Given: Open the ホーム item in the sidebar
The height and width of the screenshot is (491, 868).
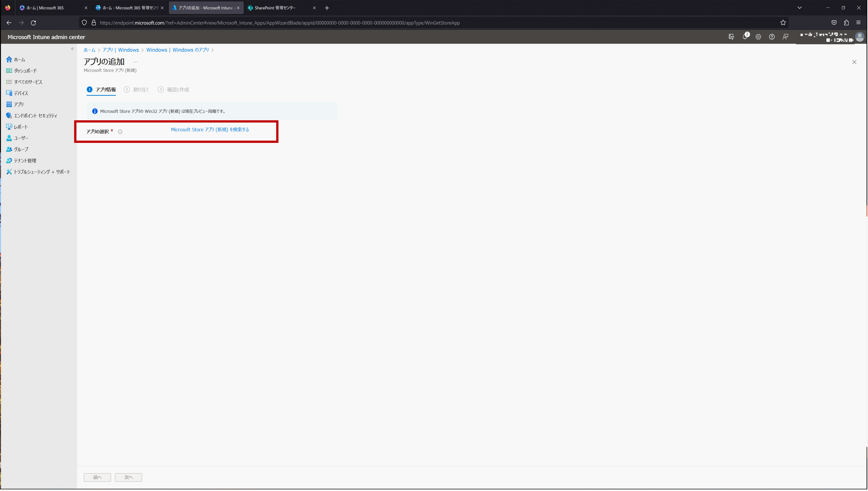Looking at the screenshot, I should click(15, 59).
